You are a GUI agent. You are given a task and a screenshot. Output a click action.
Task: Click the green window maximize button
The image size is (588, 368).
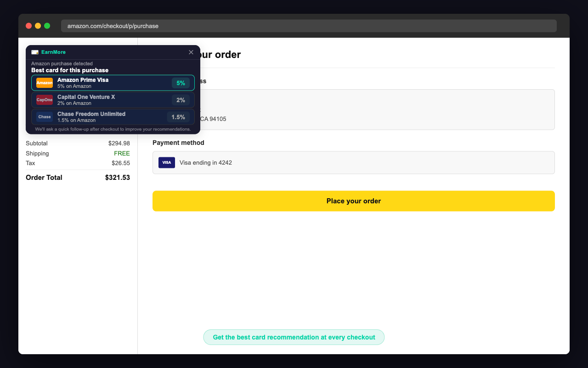[x=47, y=26]
